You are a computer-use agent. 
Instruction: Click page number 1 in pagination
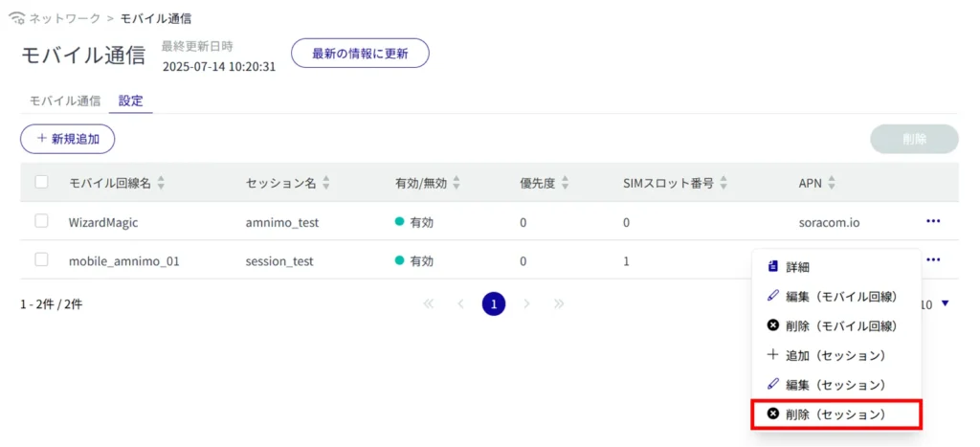(494, 304)
